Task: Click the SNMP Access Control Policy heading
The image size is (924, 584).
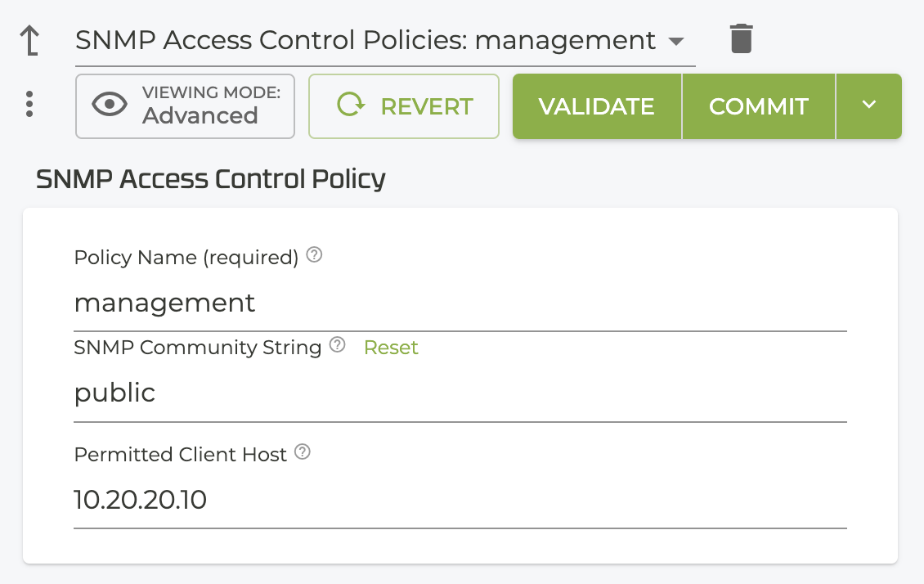Action: (211, 179)
